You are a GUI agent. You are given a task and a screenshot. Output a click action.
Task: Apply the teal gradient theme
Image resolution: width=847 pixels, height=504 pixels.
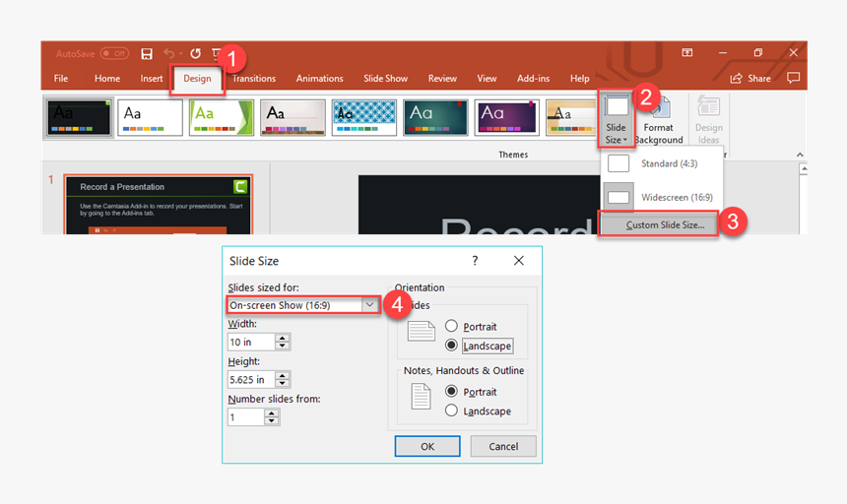[x=435, y=117]
